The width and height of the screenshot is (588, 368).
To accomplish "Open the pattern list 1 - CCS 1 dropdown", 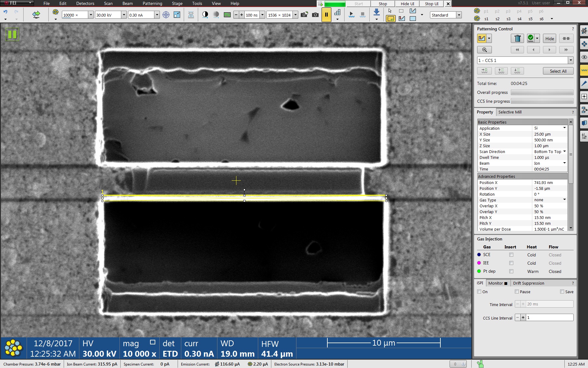I will [x=571, y=60].
